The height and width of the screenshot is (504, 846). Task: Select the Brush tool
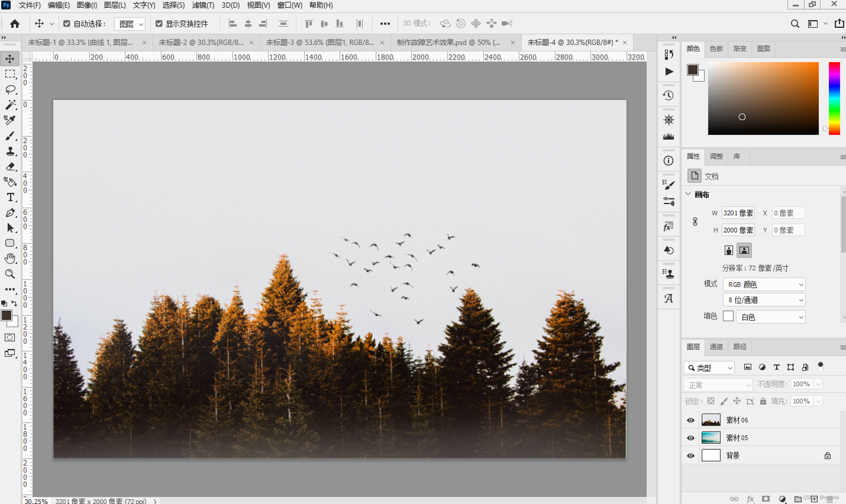[x=10, y=136]
